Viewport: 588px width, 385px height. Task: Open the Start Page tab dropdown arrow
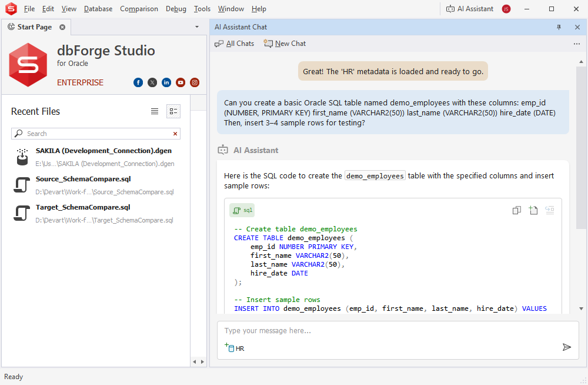[196, 27]
